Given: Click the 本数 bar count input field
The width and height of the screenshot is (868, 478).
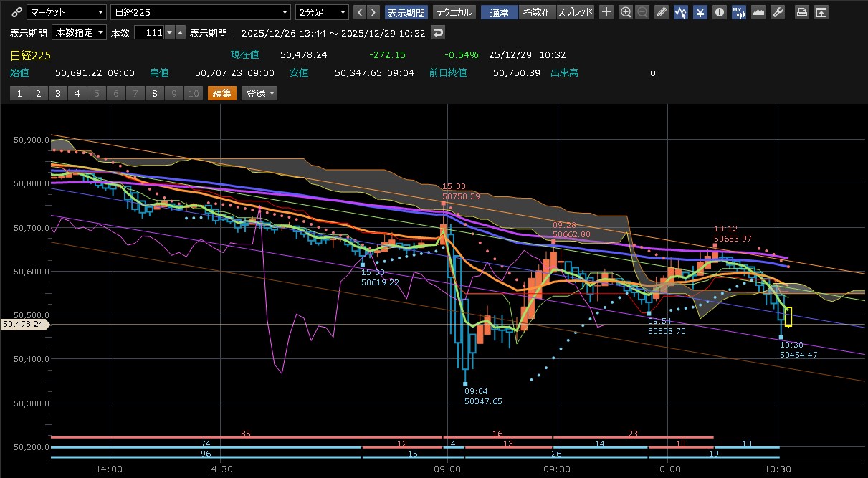Looking at the screenshot, I should click(148, 33).
